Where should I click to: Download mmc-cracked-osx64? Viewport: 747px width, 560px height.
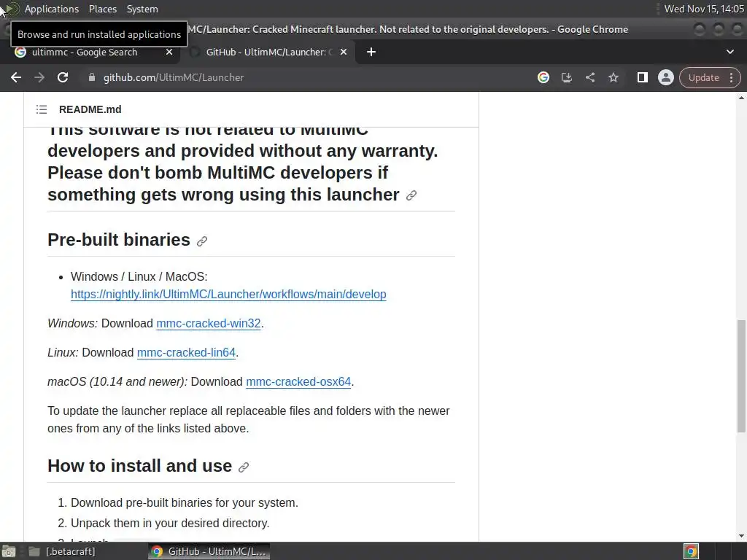(x=298, y=381)
